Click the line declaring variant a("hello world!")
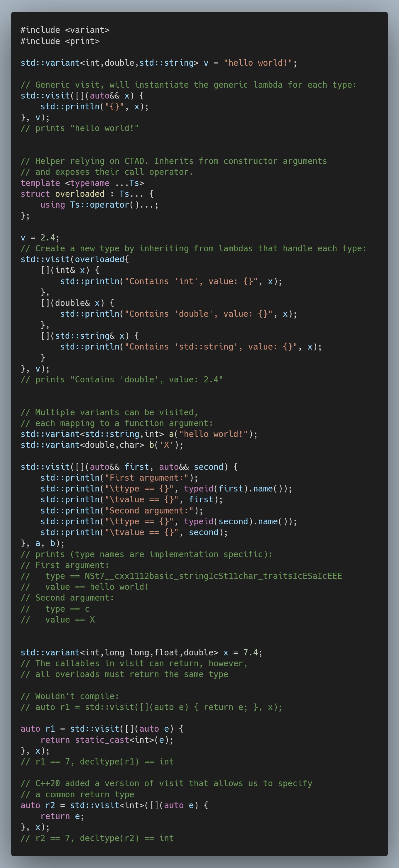Screen dimensions: 399x868 point(139,434)
